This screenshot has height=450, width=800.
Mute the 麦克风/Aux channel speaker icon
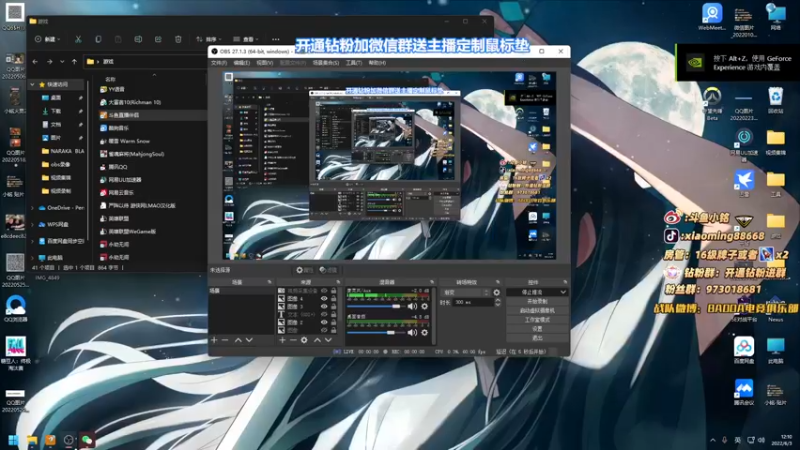[412, 306]
